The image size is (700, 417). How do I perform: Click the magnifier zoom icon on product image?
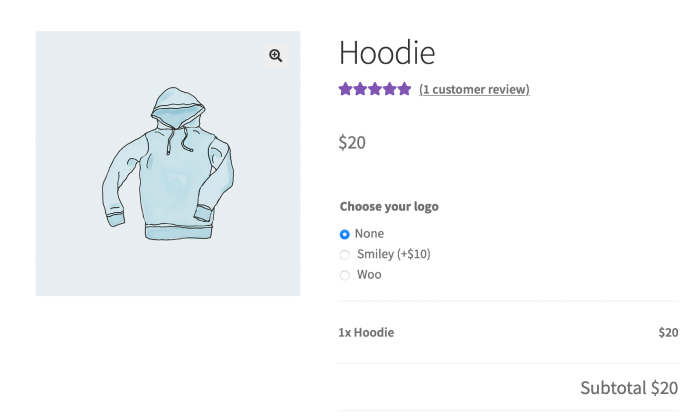[x=276, y=56]
